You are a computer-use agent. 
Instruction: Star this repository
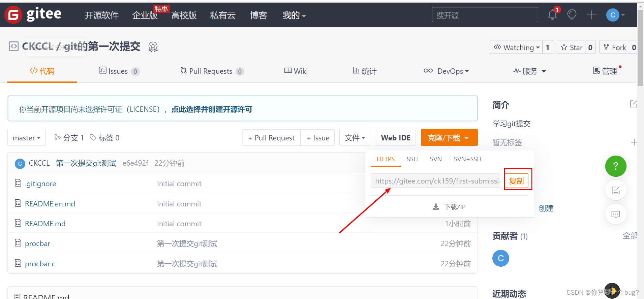click(571, 47)
